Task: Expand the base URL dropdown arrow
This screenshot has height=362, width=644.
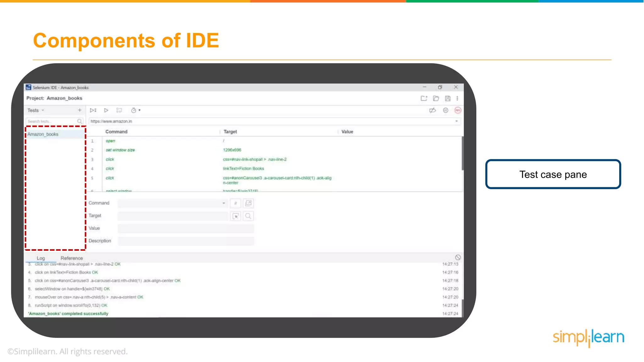Action: pos(457,121)
